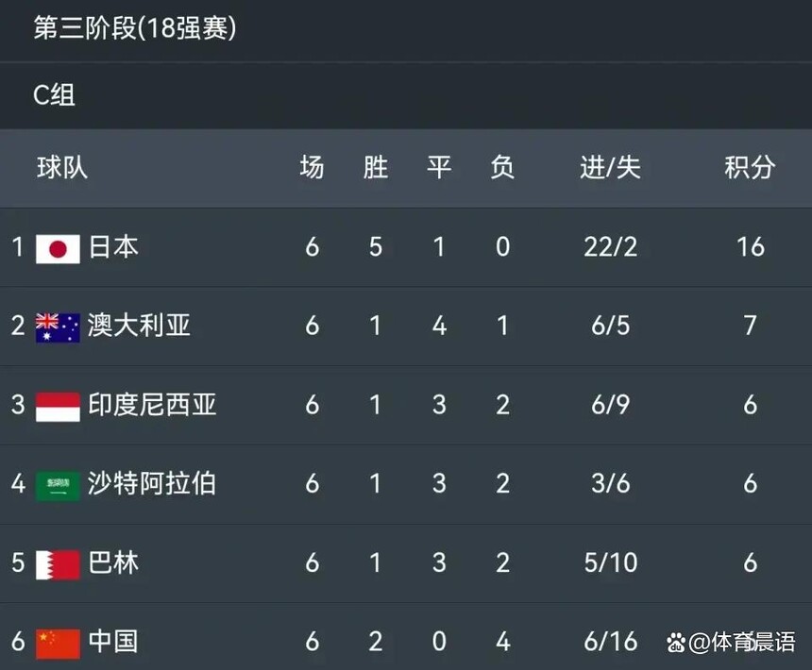The image size is (812, 670).
Task: Open the 中国 team entry
Action: click(x=113, y=641)
